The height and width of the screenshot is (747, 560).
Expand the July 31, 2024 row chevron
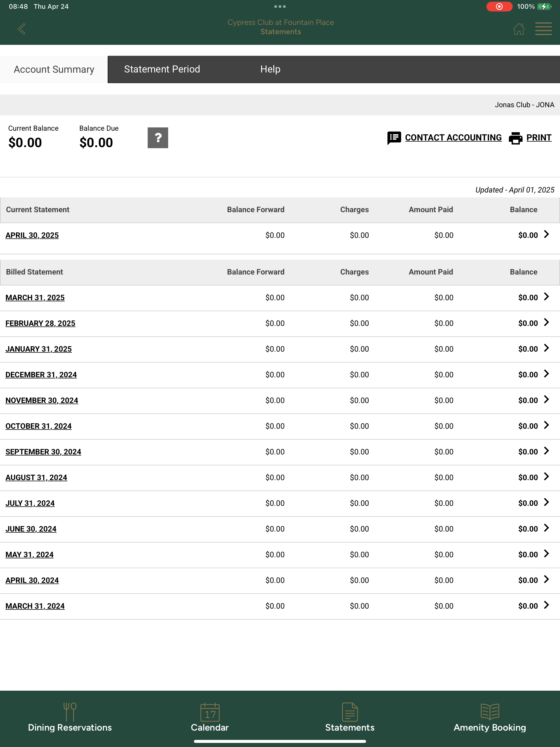coord(547,502)
